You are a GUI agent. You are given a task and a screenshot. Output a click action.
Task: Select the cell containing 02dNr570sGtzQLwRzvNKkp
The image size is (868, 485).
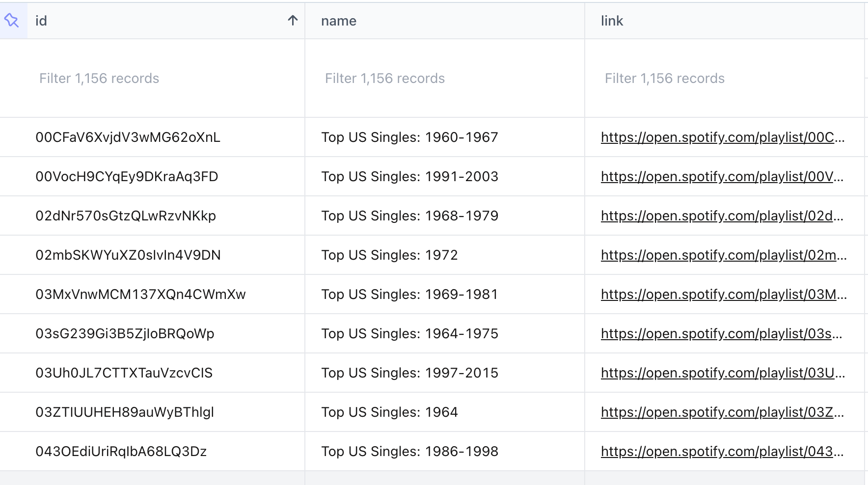click(x=126, y=216)
